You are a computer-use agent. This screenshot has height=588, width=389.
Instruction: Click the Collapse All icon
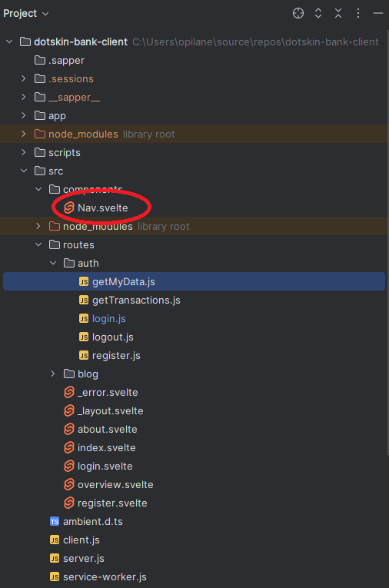click(338, 14)
